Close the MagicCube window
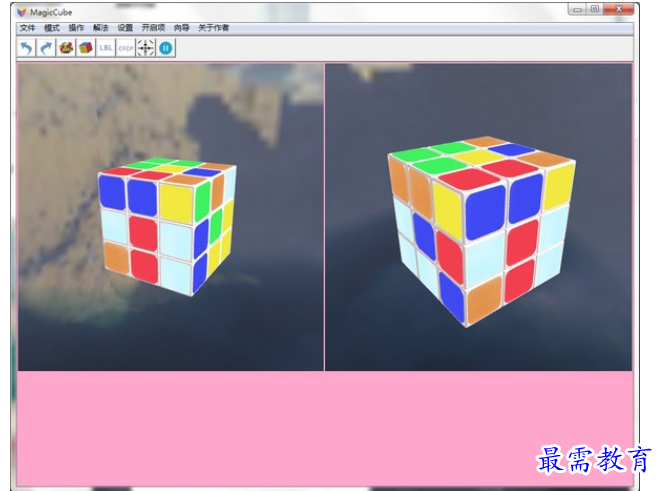This screenshot has width=660, height=491. tap(618, 9)
